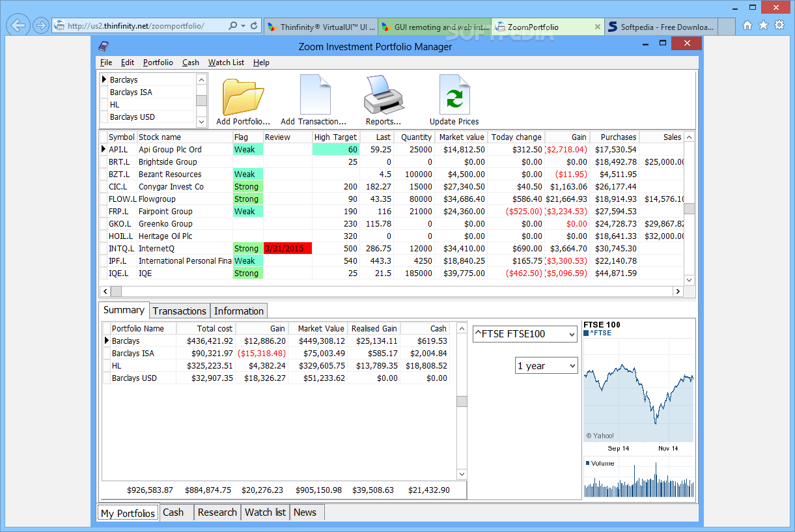The width and height of the screenshot is (795, 532).
Task: Open the Portfolio menu
Action: click(158, 63)
